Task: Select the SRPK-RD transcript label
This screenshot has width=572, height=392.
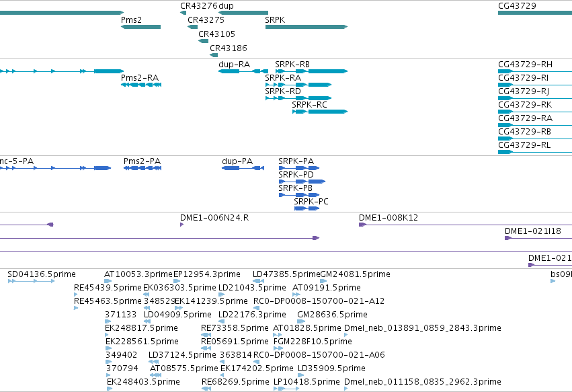Action: [283, 91]
